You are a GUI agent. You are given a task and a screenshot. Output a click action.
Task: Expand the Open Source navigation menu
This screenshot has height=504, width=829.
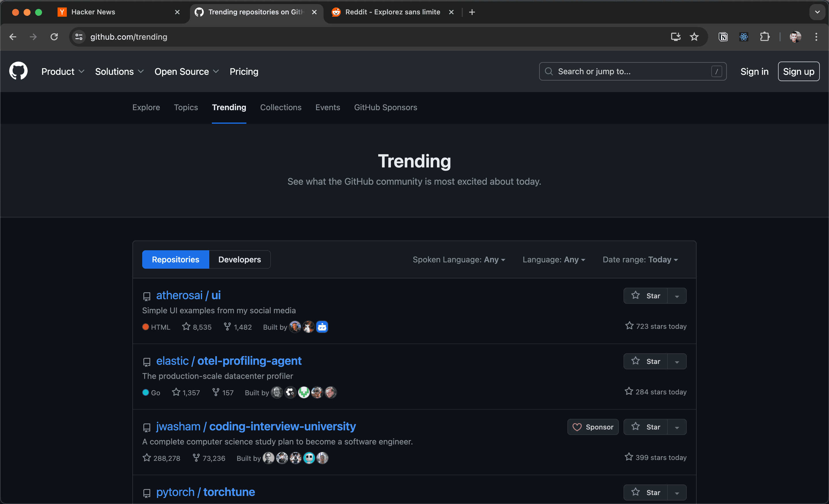187,71
